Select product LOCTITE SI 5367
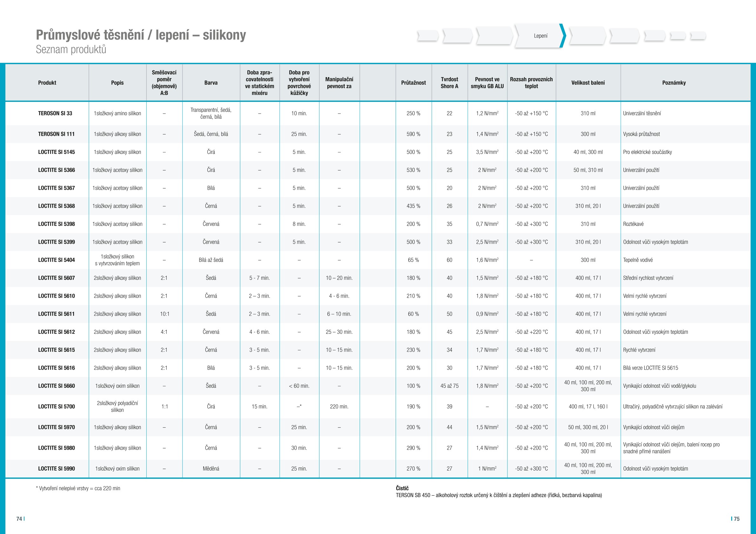This screenshot has height=534, width=756. (56, 188)
